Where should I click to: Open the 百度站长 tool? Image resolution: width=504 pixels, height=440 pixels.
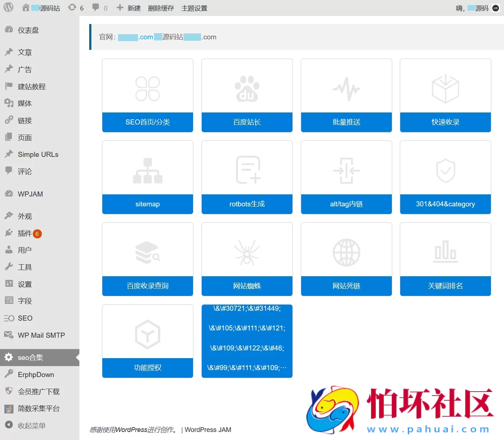[x=247, y=122]
